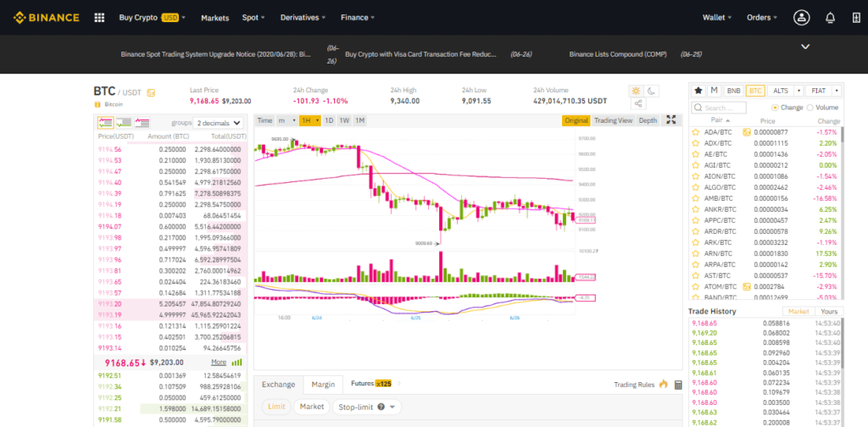Select the BTC market tab

(x=755, y=90)
